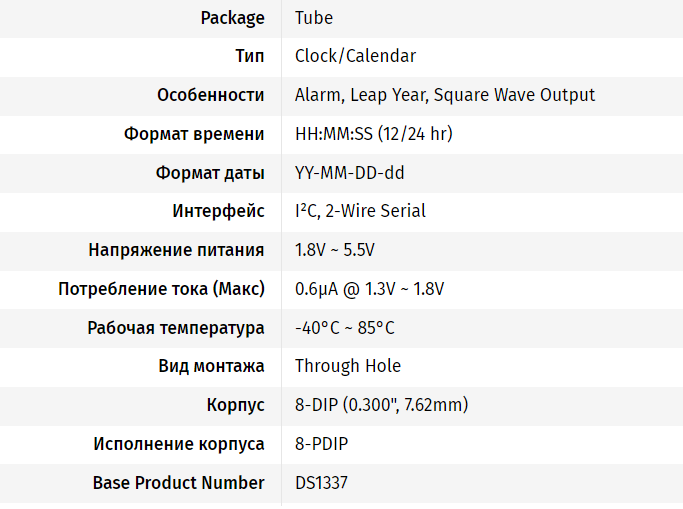Click Alarm, Leap Year, Square Wave Output text
This screenshot has height=509, width=683.
(x=445, y=95)
